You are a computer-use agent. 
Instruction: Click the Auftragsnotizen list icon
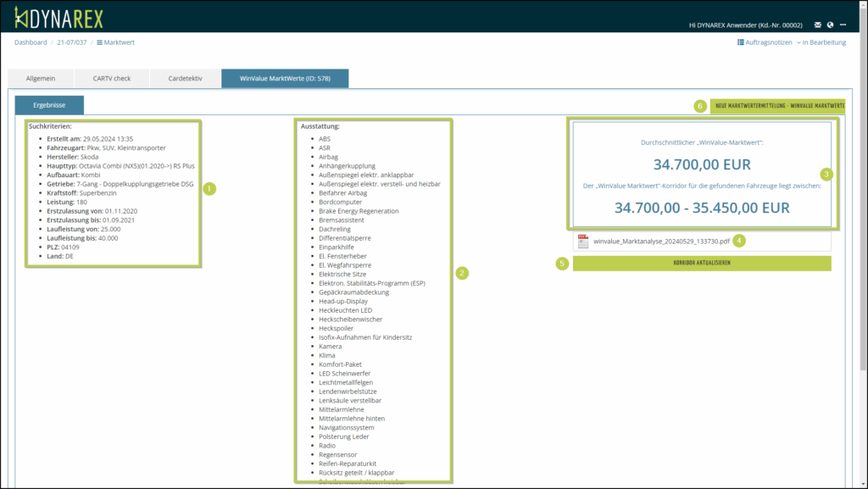[x=741, y=42]
